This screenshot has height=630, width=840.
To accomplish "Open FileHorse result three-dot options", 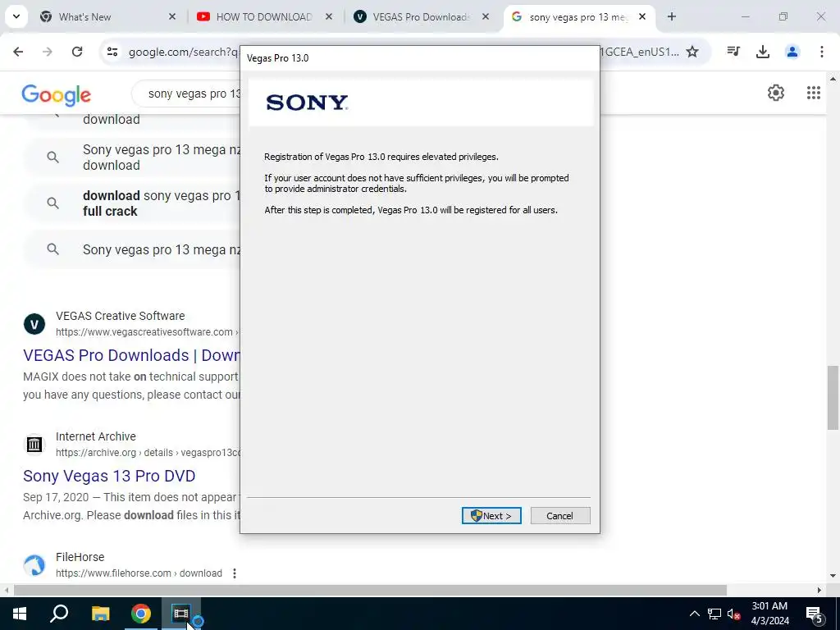I will (234, 573).
